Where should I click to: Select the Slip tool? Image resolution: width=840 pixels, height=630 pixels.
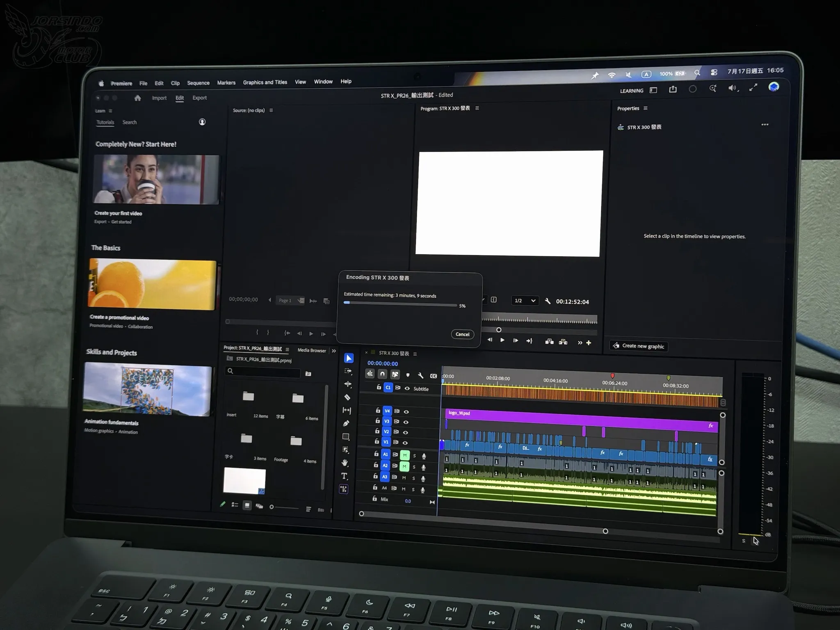(347, 410)
